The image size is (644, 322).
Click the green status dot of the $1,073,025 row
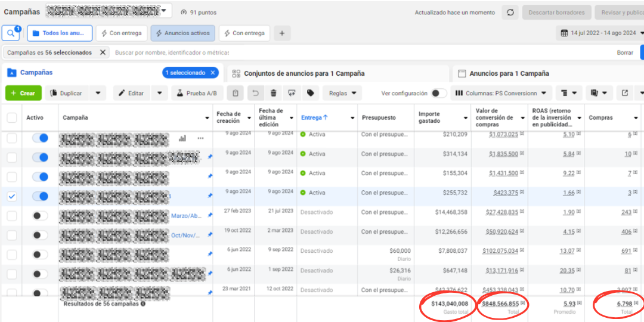(303, 134)
